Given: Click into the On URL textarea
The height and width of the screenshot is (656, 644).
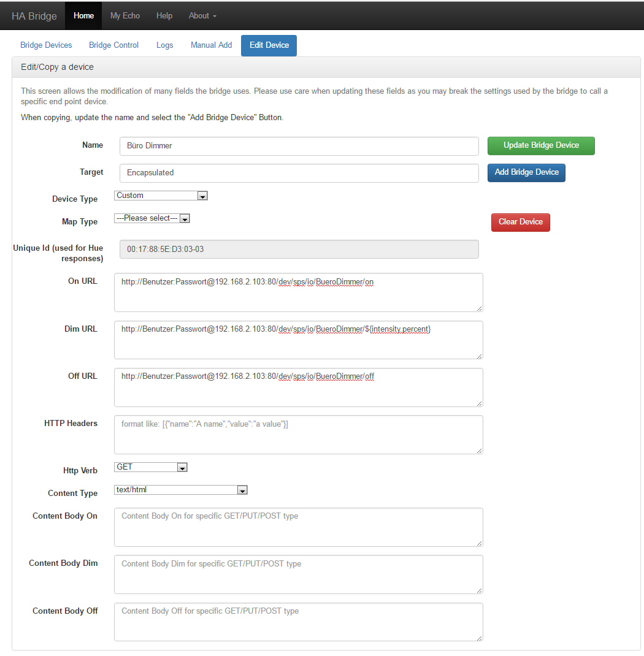Looking at the screenshot, I should coord(298,292).
